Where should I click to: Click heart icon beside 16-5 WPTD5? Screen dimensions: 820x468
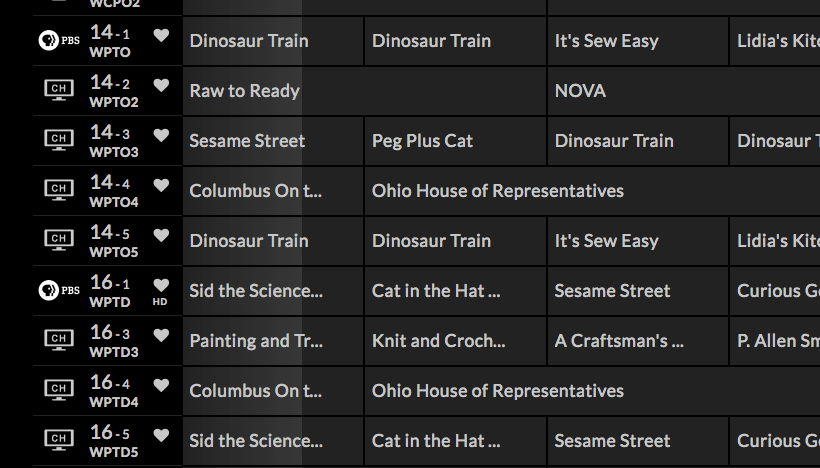pyautogui.click(x=161, y=435)
